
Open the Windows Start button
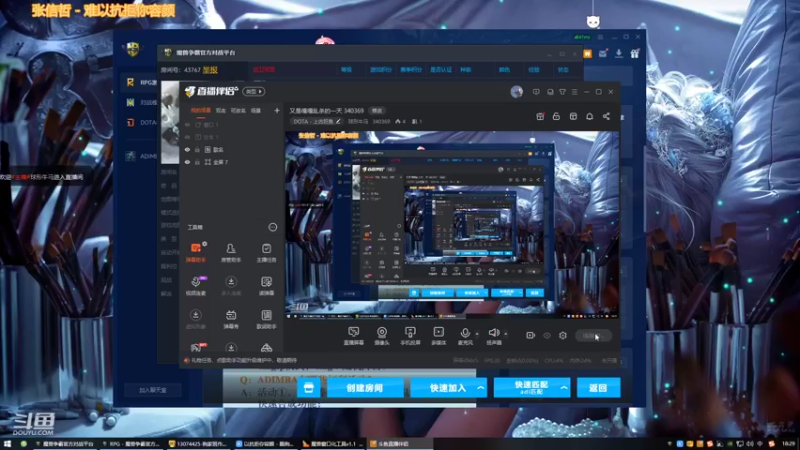point(7,444)
